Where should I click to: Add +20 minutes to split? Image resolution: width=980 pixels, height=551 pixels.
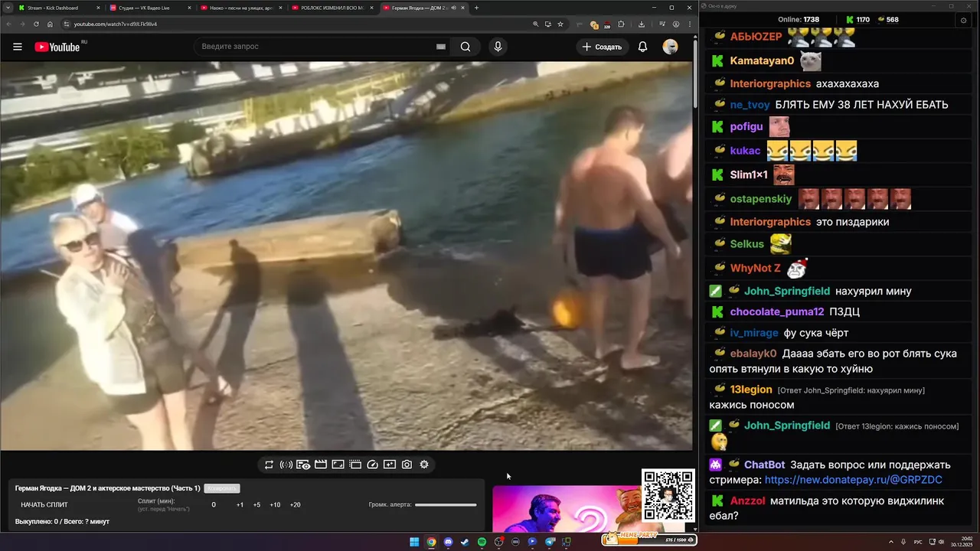[295, 504]
